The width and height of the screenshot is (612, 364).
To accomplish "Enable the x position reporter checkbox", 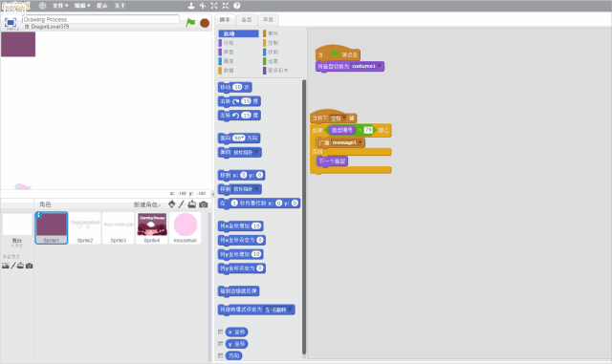I will [221, 332].
